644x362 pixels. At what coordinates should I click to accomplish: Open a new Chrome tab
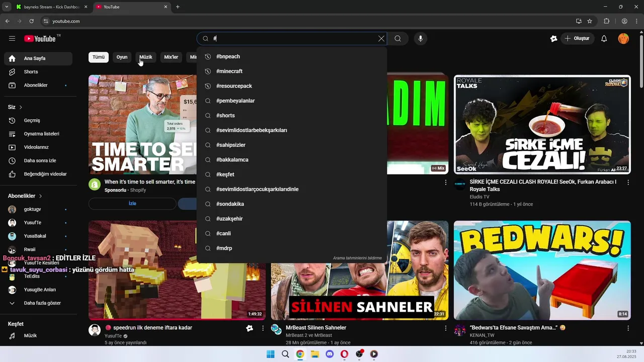(x=178, y=7)
